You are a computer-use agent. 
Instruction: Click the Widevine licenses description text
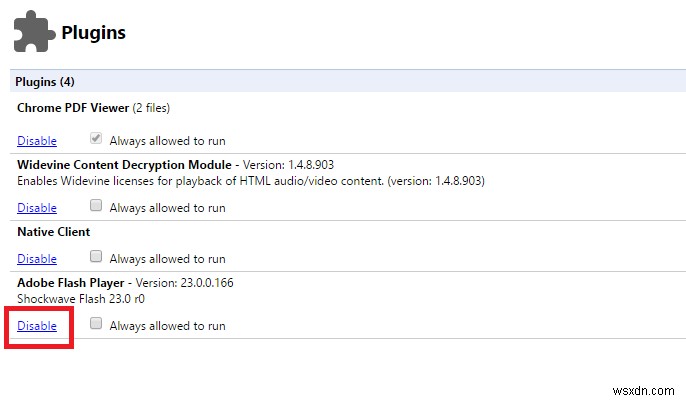250,181
